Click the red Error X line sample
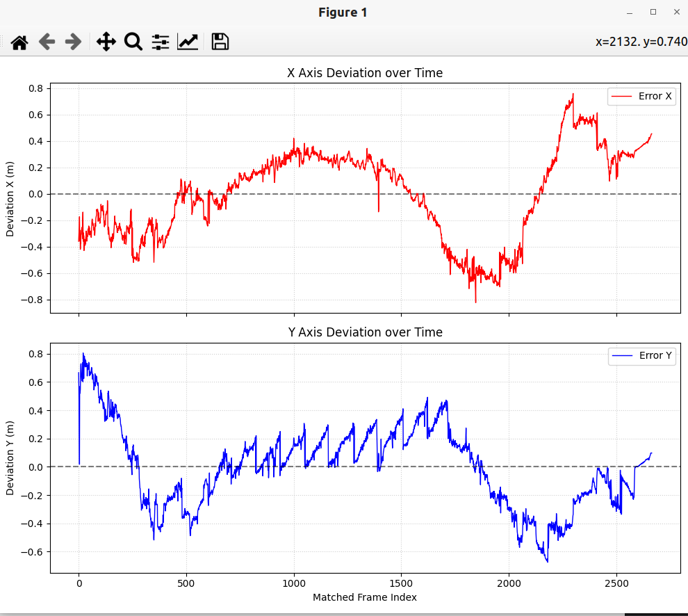 click(x=621, y=96)
